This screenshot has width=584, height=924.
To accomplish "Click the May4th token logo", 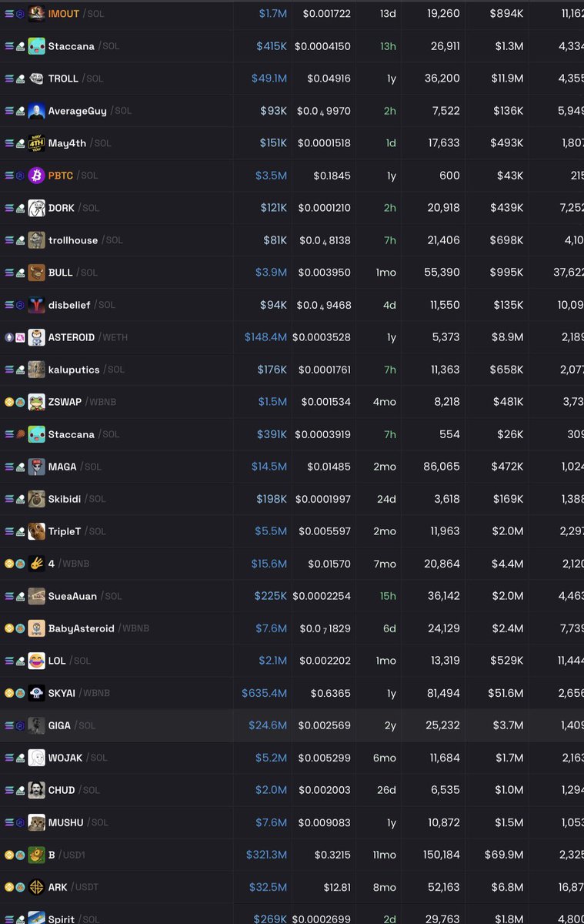I will tap(36, 143).
